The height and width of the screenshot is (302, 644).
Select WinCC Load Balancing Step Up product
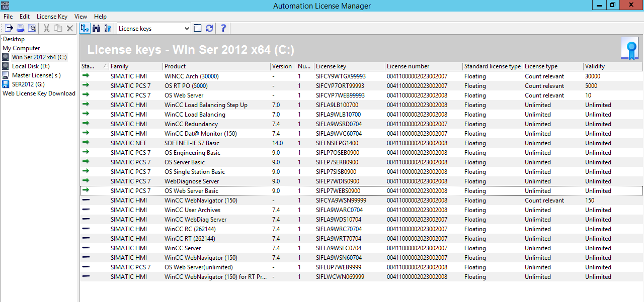point(206,105)
